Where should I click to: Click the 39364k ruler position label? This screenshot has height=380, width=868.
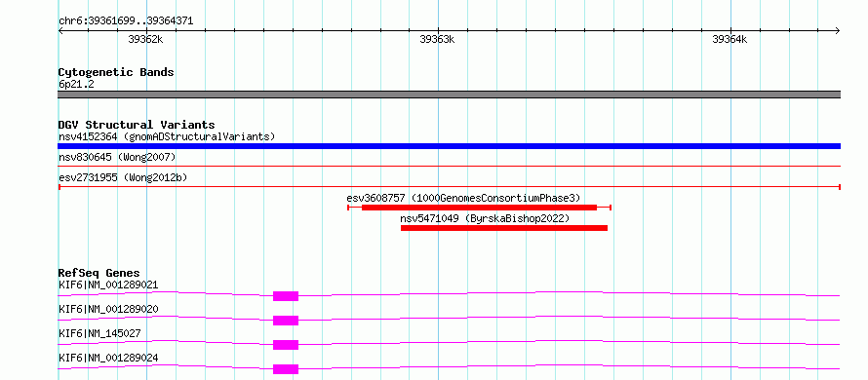coord(730,39)
